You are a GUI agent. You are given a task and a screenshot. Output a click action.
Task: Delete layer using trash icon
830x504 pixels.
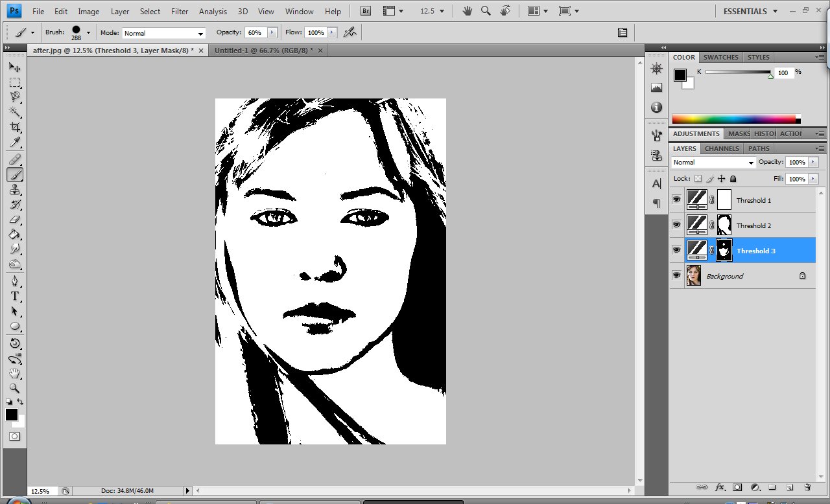coord(807,487)
